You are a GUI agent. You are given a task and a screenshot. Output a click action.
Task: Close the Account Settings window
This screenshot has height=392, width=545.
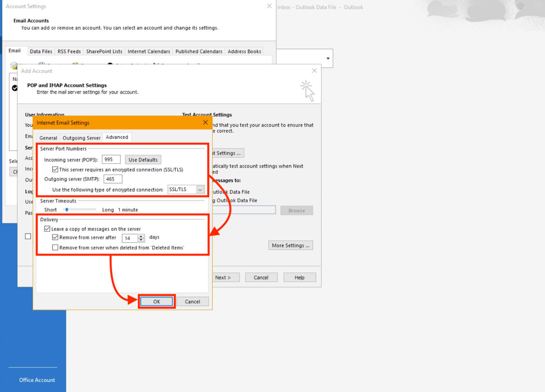coord(269,6)
